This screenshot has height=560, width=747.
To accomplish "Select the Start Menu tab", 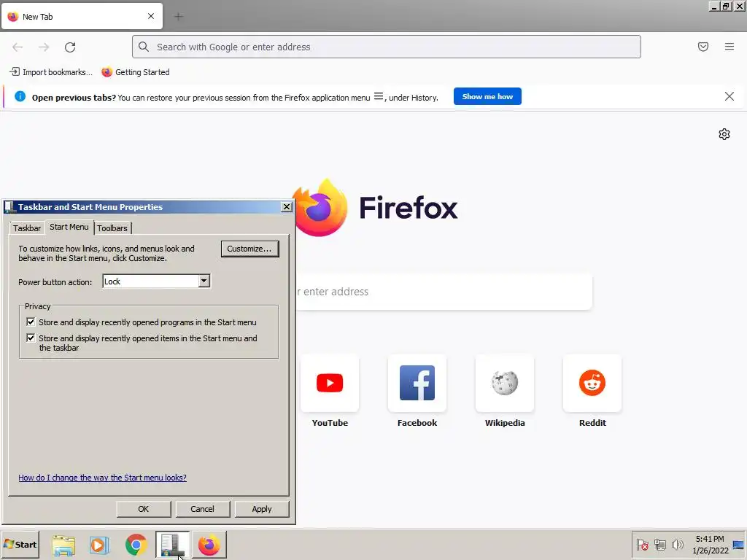I will [69, 227].
